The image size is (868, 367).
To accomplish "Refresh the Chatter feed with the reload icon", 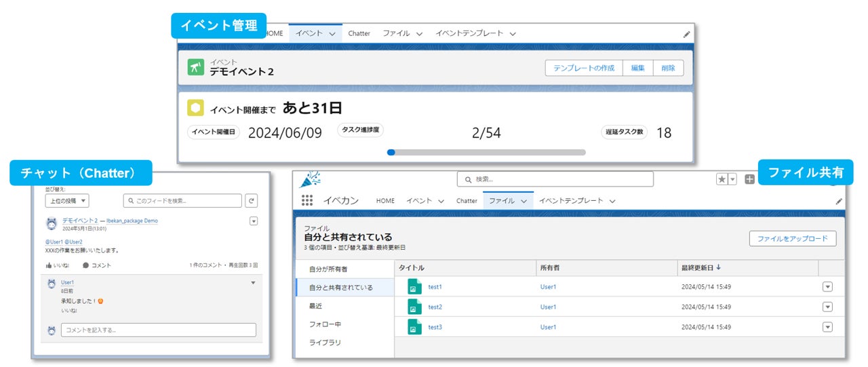I will (x=252, y=201).
